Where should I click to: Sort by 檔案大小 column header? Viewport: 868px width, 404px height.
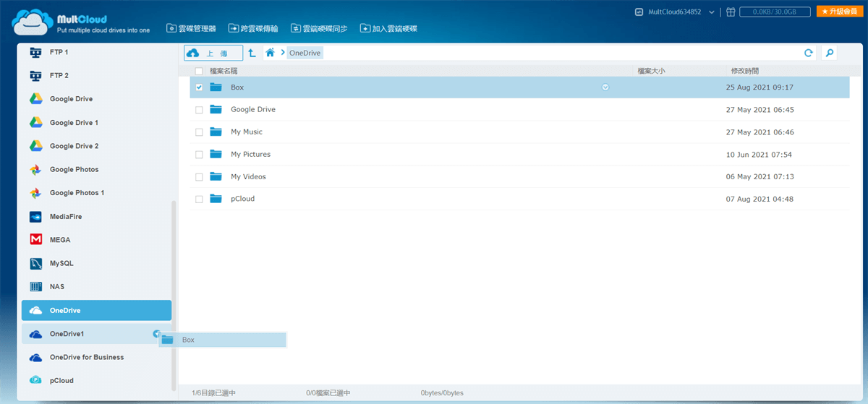pos(651,71)
